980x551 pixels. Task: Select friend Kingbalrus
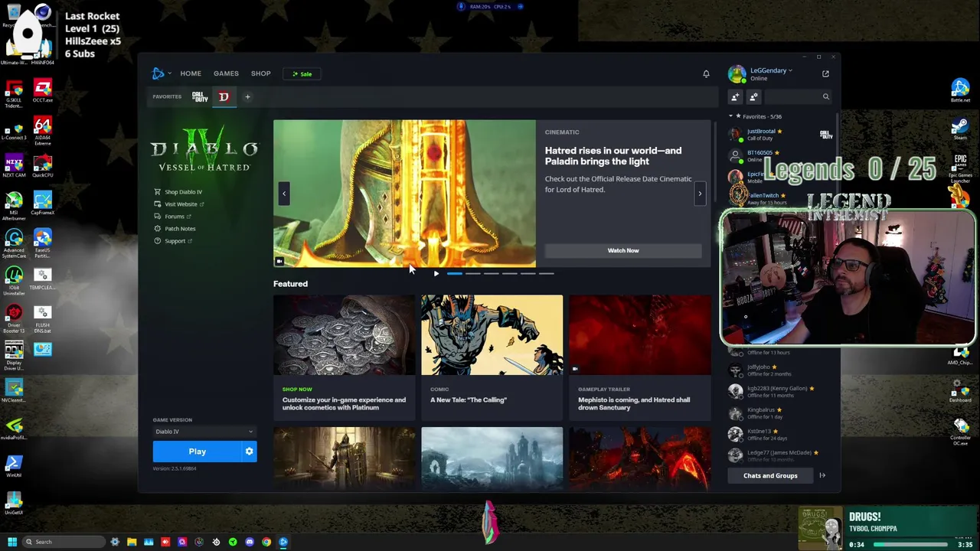pyautogui.click(x=779, y=412)
